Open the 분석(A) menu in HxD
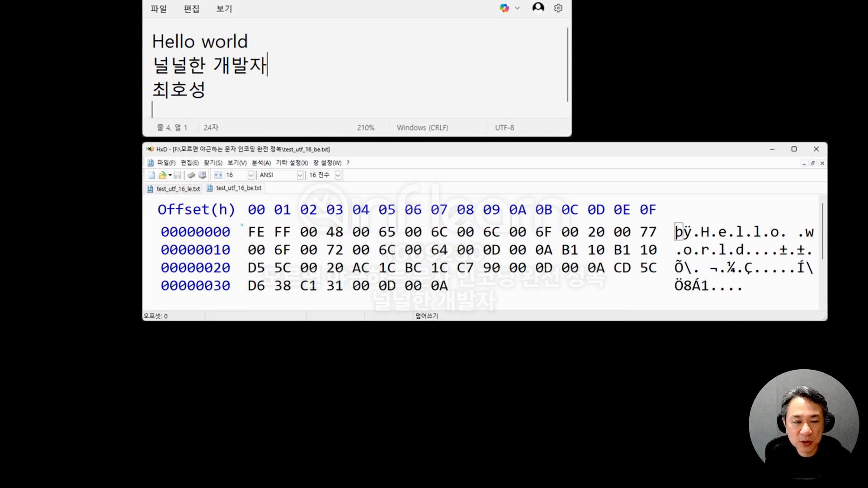The width and height of the screenshot is (868, 488). (261, 163)
